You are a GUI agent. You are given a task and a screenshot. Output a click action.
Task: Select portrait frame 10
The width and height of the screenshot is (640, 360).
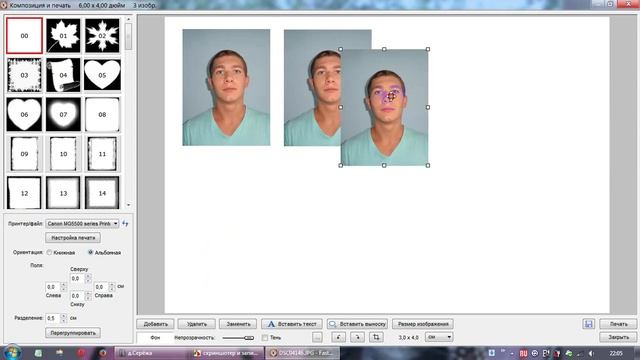63,154
